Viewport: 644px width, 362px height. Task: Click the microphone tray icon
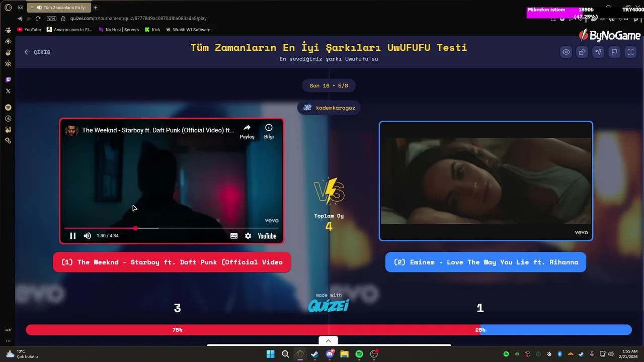pyautogui.click(x=592, y=354)
